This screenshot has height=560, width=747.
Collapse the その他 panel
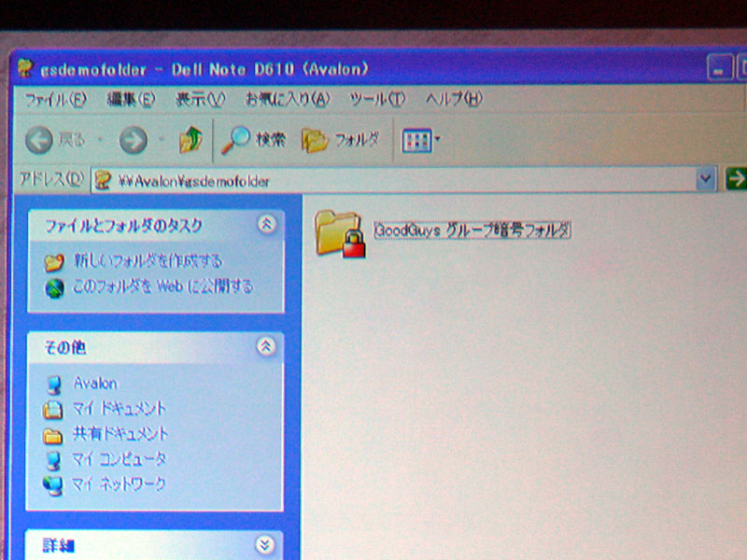pyautogui.click(x=266, y=346)
